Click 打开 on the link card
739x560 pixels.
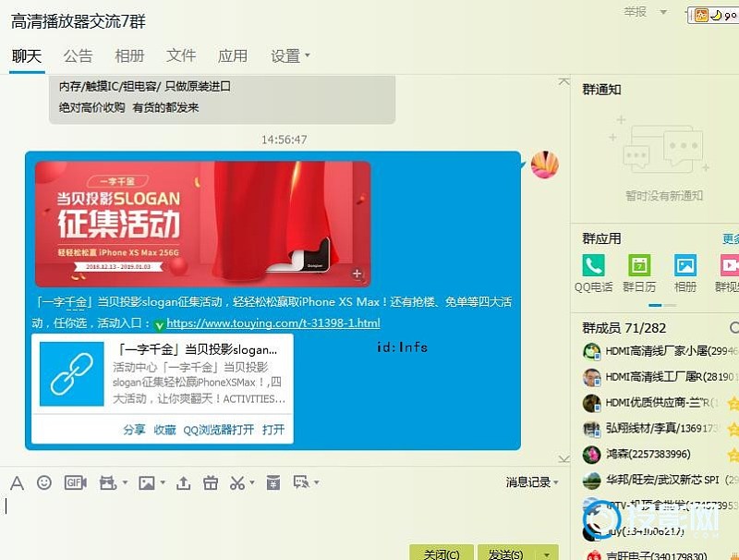273,430
